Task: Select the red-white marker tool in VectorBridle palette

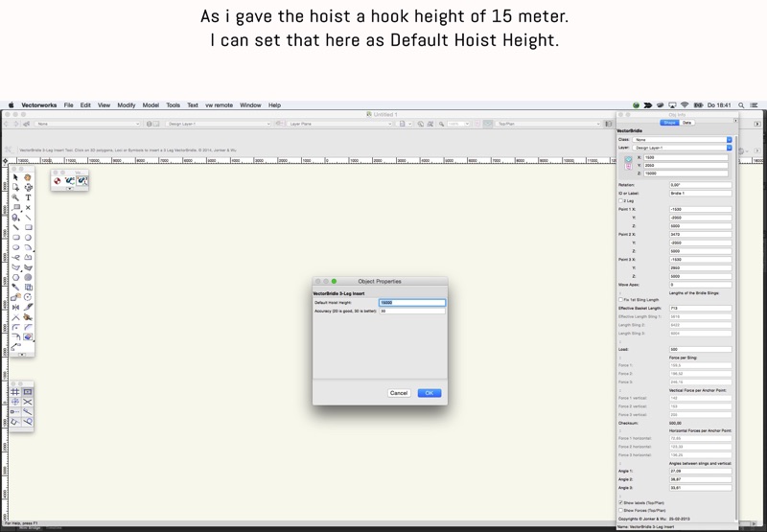Action: [x=58, y=181]
